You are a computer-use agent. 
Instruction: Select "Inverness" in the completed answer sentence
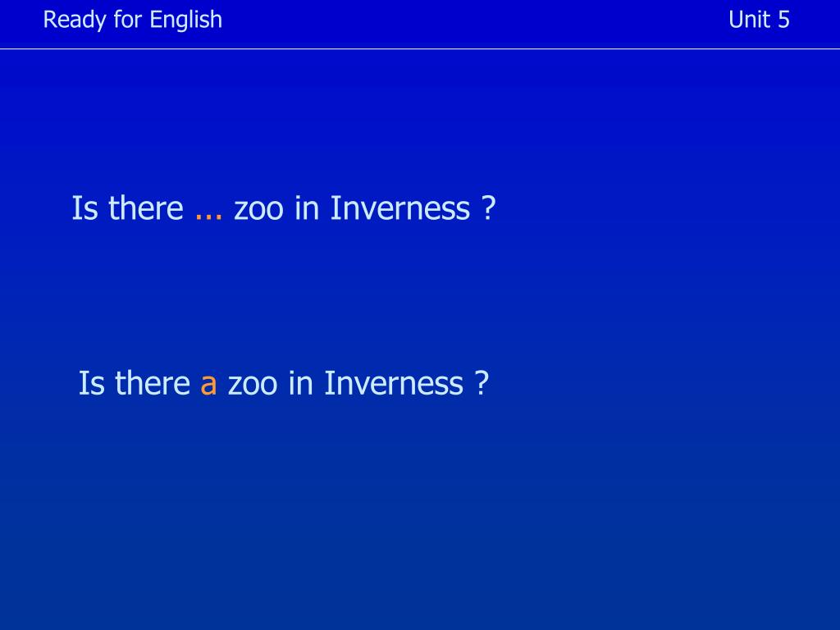point(394,383)
